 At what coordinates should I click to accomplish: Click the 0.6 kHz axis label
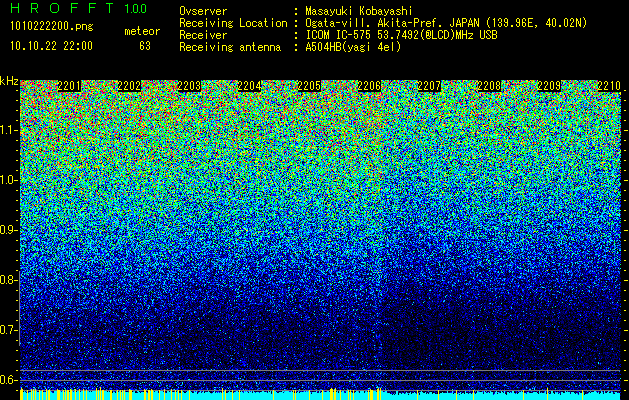tap(9, 380)
